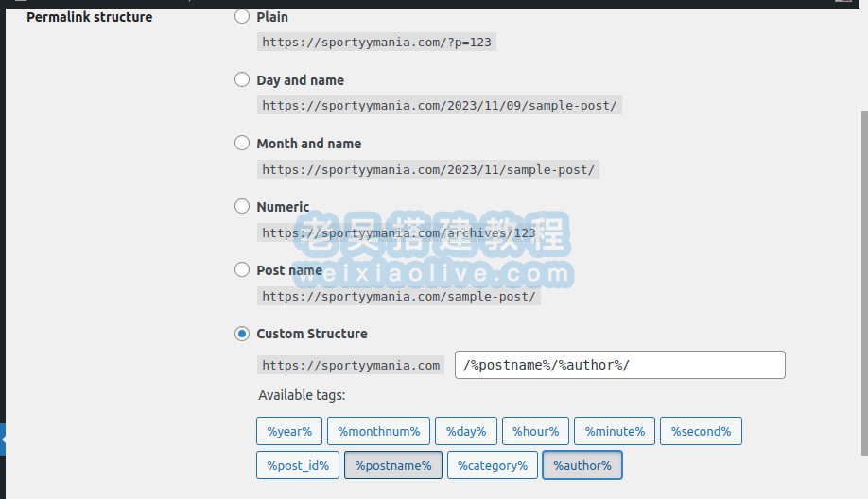Add the %category% tag
The image size is (868, 499).
pos(492,465)
